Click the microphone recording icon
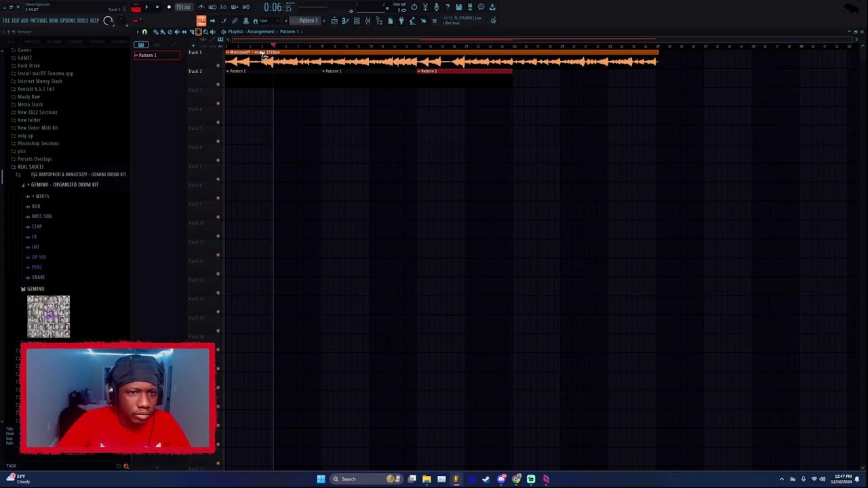This screenshot has height=488, width=868. pyautogui.click(x=436, y=7)
